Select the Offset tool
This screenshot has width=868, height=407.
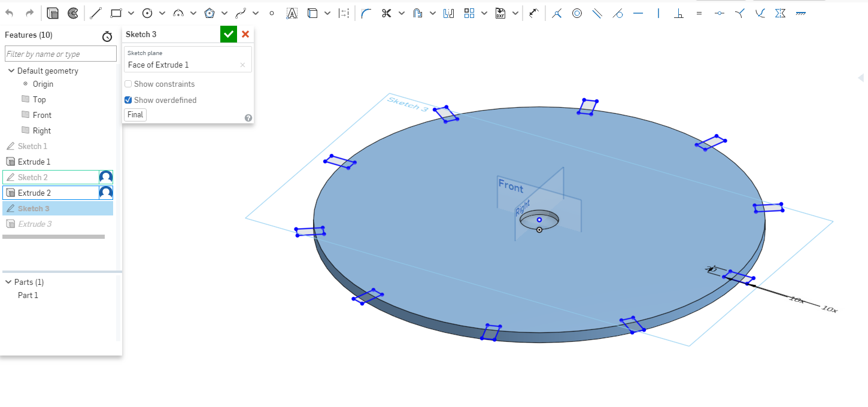418,13
